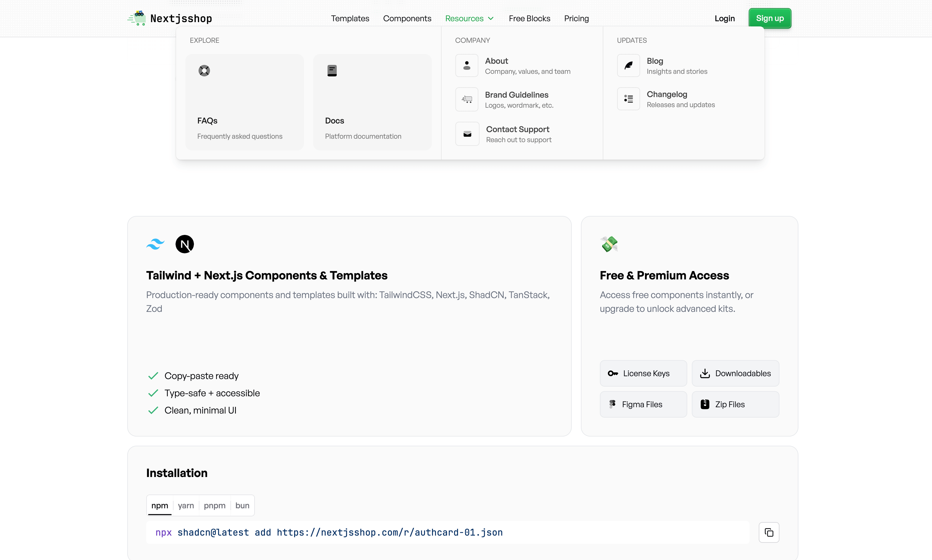Click the 'Clean, minimal UI' text
This screenshot has width=932, height=560.
pyautogui.click(x=201, y=411)
